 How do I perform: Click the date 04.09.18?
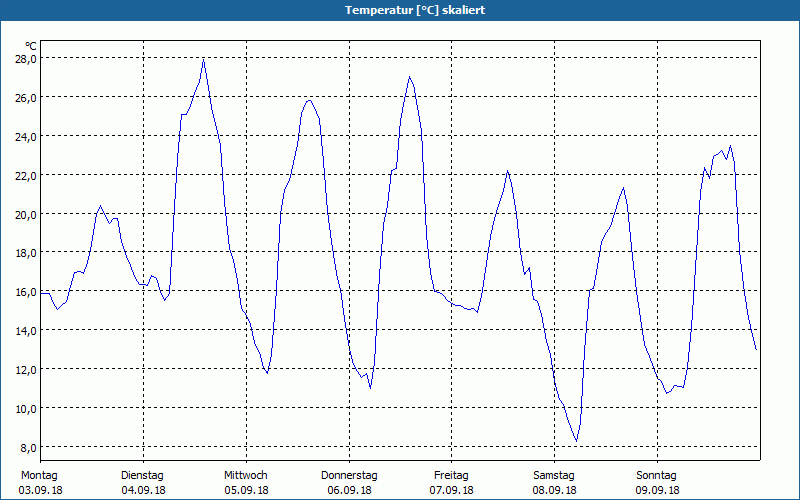tap(143, 490)
